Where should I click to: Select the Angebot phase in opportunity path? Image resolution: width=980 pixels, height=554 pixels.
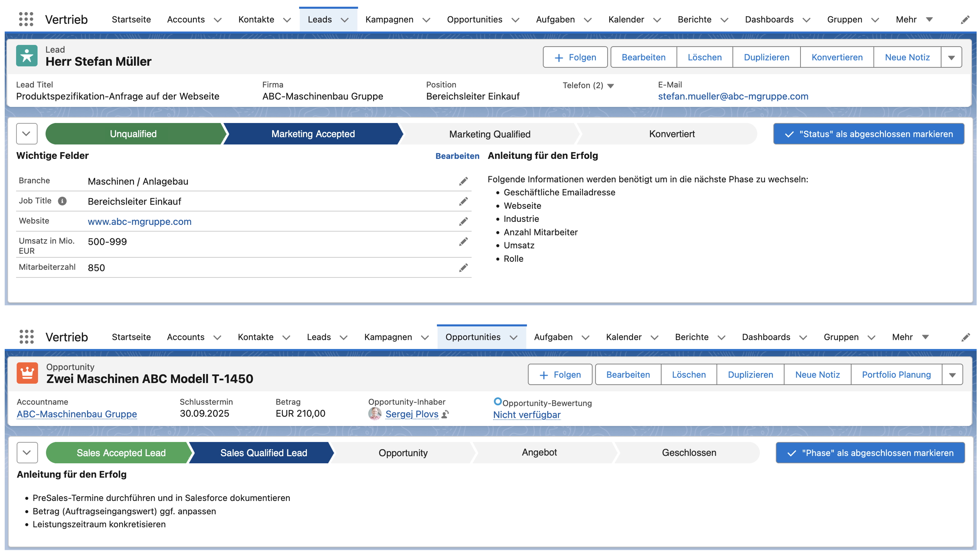coord(539,452)
